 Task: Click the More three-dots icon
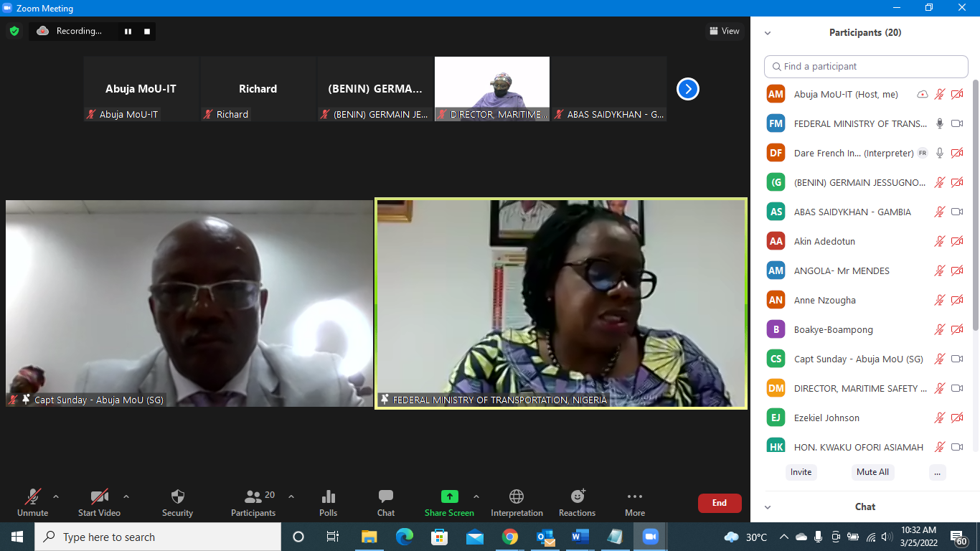click(634, 496)
